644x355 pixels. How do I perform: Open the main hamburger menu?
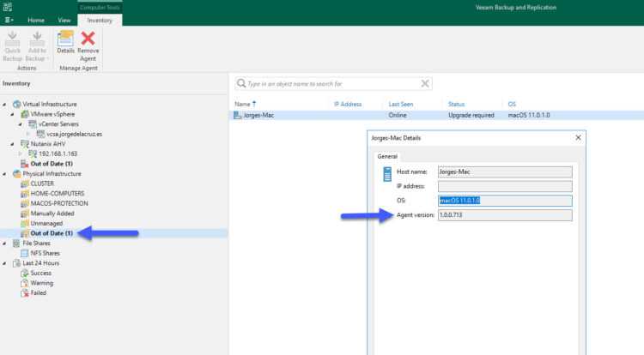[x=9, y=20]
